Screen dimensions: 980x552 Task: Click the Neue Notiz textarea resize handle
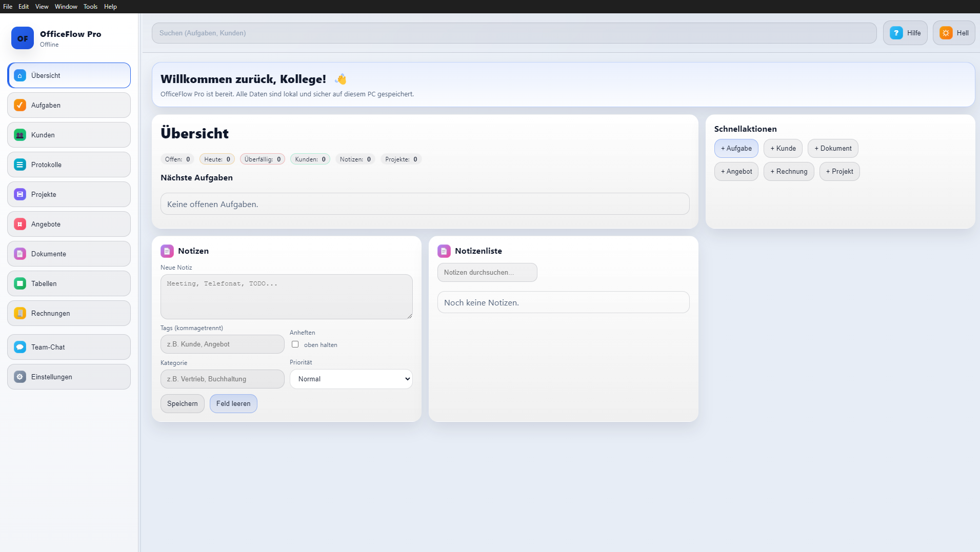409,316
